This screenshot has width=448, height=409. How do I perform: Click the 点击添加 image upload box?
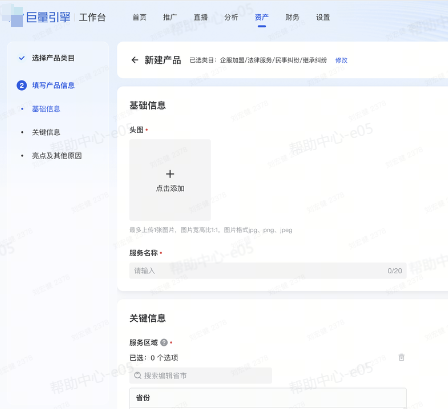170,180
